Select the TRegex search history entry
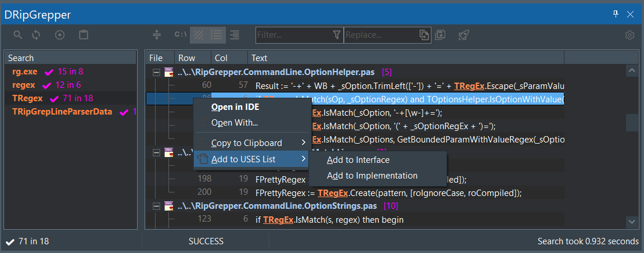 point(28,98)
